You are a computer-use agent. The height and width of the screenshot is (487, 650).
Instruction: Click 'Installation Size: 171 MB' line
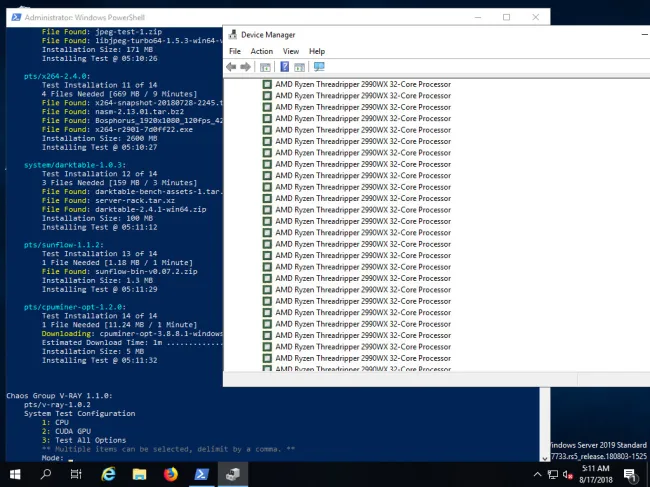97,50
